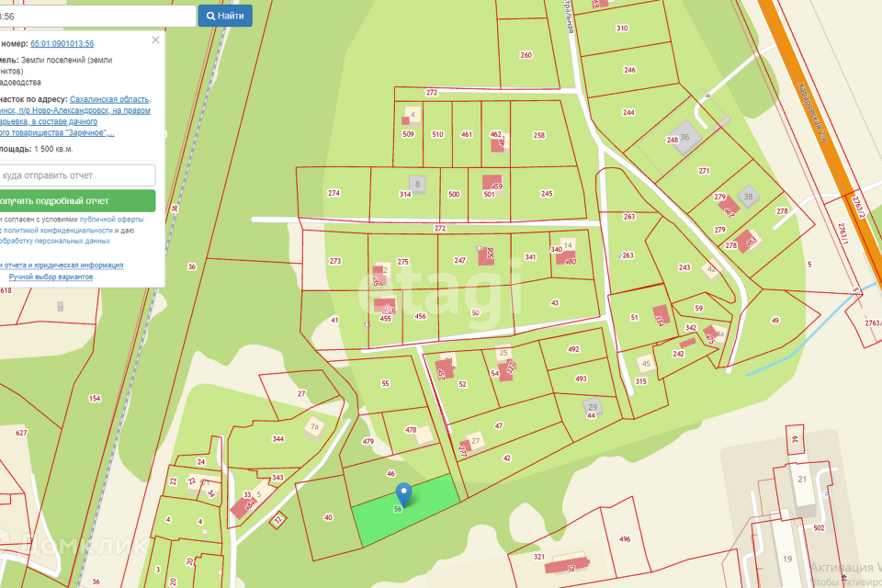The width and height of the screenshot is (882, 588).
Task: Select the gray building numbered 38
Action: tap(749, 197)
